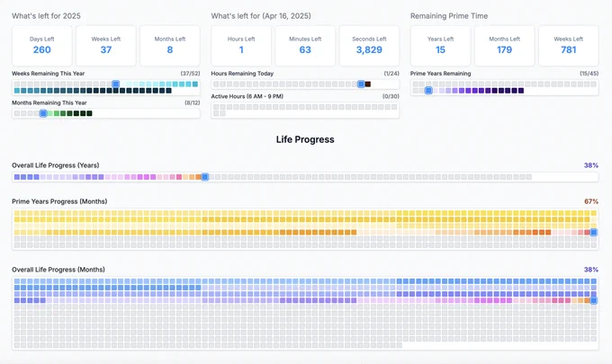Screen dimensions: 612x364
Task: Select the "Remaining Prime Time" heading
Action: tap(449, 16)
